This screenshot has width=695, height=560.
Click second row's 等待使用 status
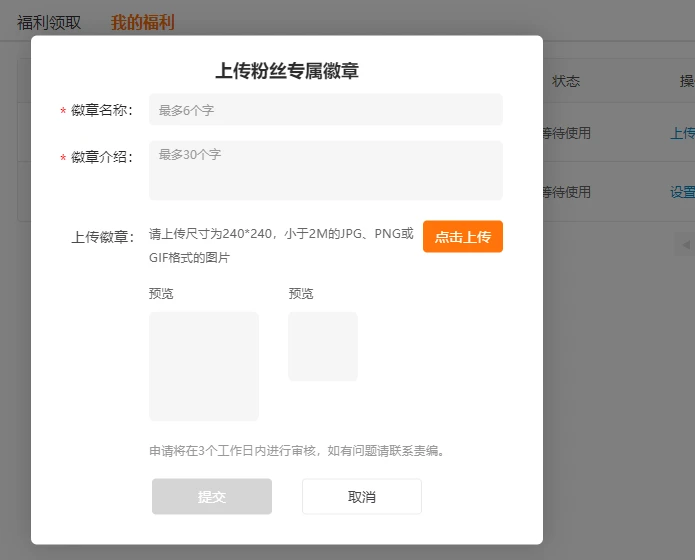click(x=567, y=192)
